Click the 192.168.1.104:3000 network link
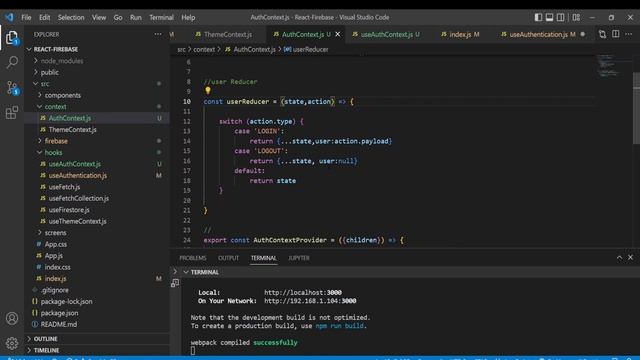 310,301
